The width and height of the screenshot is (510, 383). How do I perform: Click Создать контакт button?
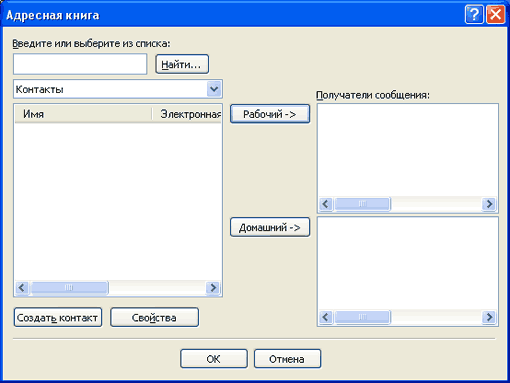click(x=58, y=317)
